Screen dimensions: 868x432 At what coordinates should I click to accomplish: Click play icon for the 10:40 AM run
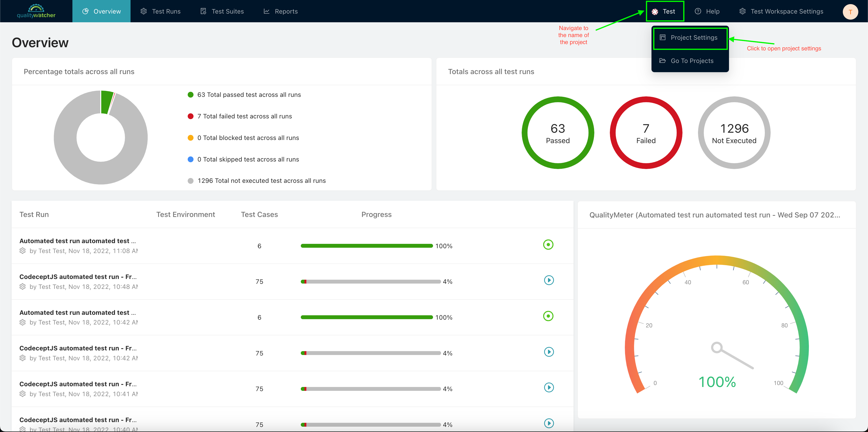(x=549, y=423)
